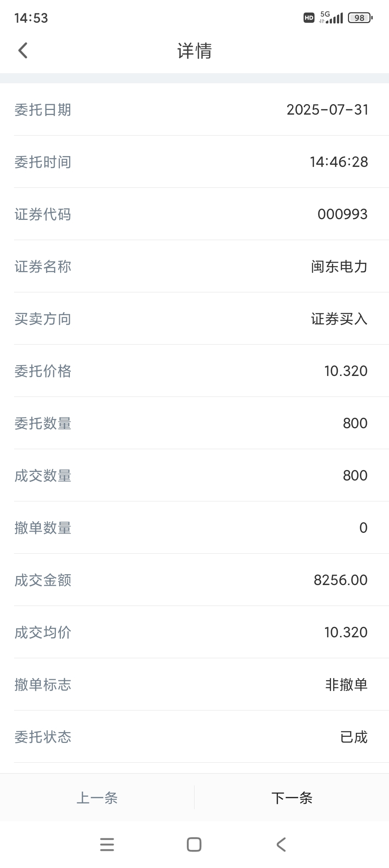Viewport: 389px width, 868px height.
Task: Tap the Android home square icon
Action: [x=194, y=845]
